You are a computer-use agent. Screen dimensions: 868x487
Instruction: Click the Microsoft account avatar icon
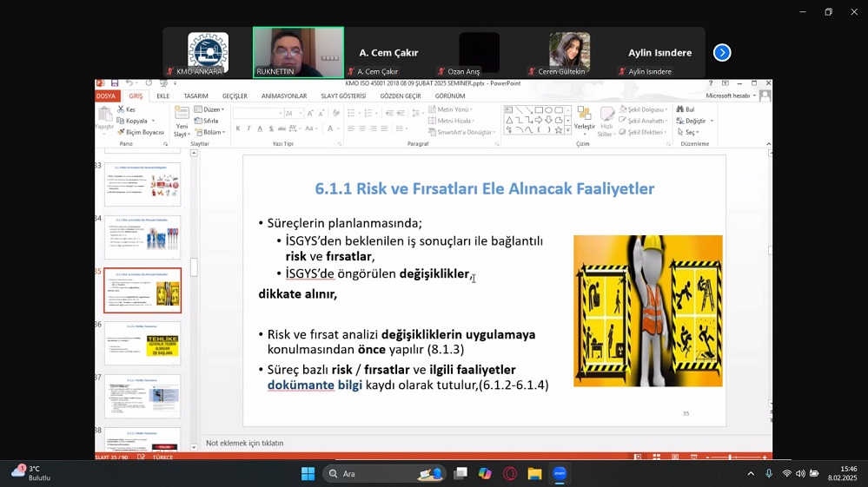(x=765, y=95)
